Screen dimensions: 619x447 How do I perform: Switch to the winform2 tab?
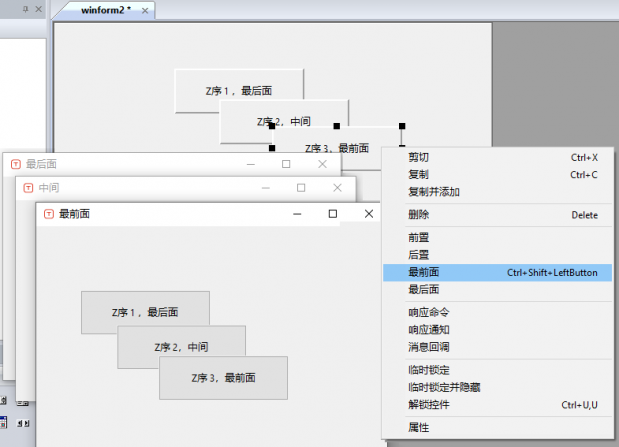point(106,10)
